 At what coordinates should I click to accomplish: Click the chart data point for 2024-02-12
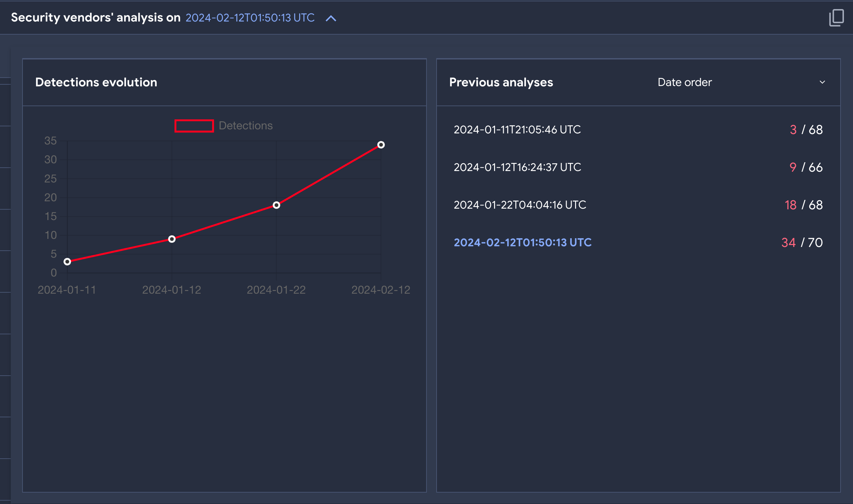[381, 145]
